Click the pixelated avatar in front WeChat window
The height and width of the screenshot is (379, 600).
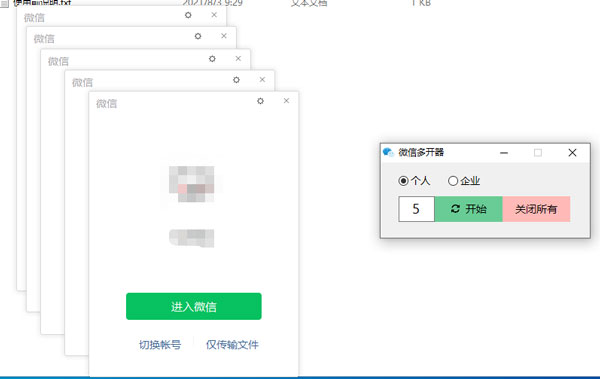[191, 184]
